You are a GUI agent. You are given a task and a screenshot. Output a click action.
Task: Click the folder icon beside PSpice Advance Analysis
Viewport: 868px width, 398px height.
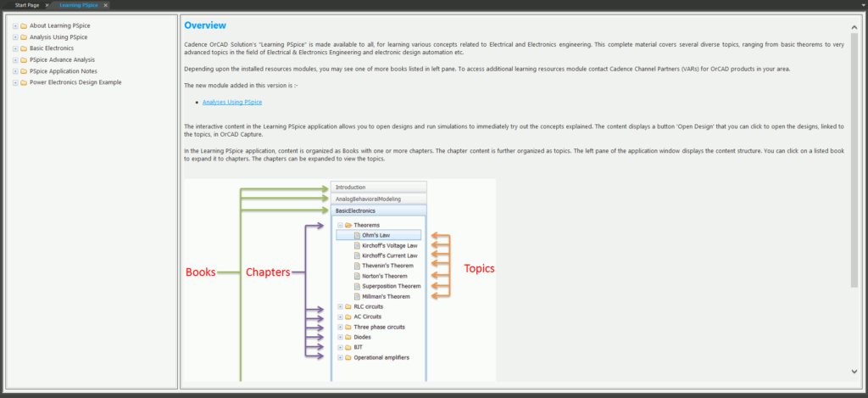pos(24,60)
